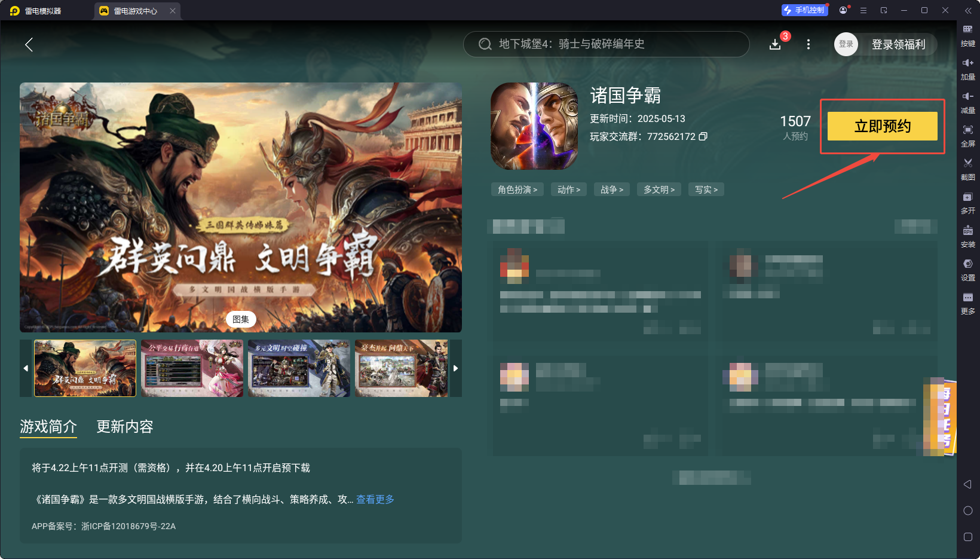Select the 多元文明时空碰撞 thumbnail
This screenshot has width=980, height=559.
point(299,368)
